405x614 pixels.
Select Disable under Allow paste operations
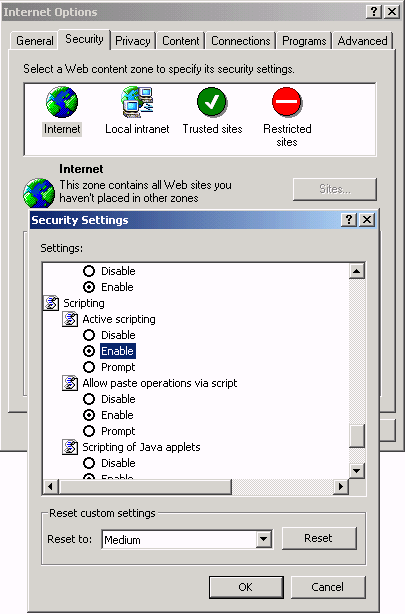pos(89,399)
